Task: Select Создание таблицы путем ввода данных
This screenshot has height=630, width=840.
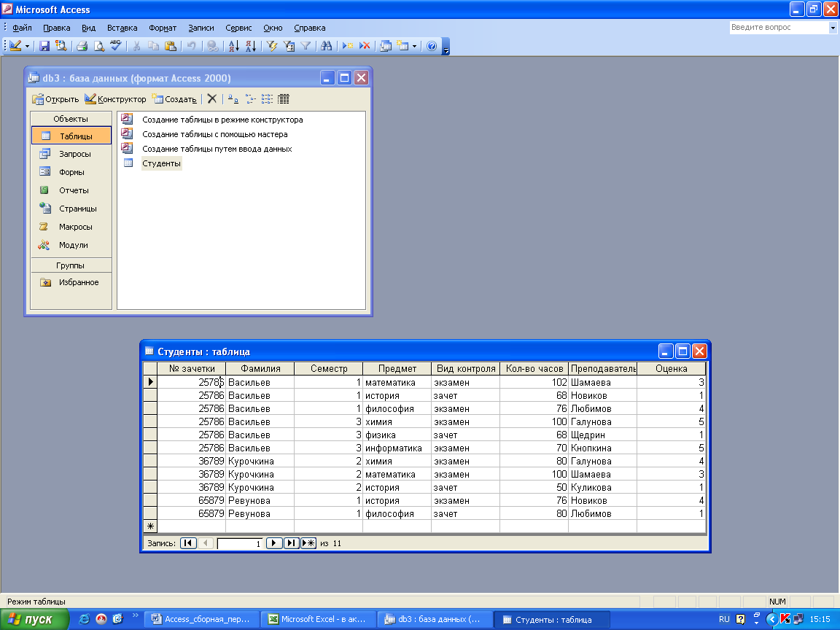Action: [217, 149]
